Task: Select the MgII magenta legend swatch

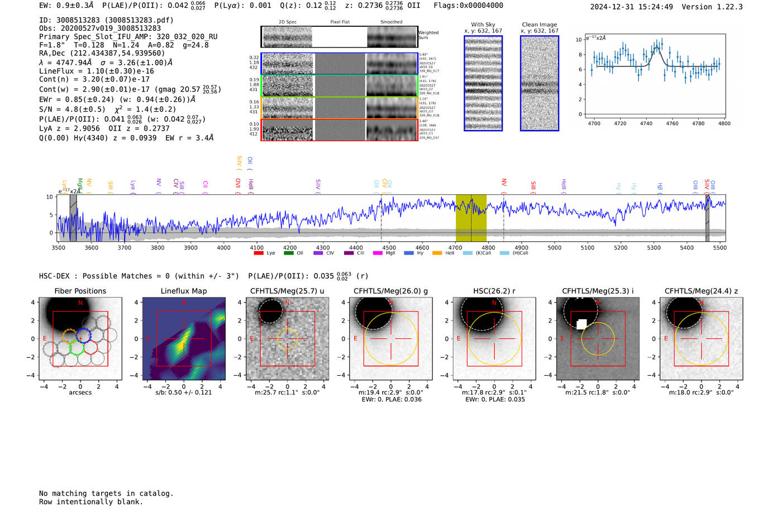Action: tap(378, 253)
